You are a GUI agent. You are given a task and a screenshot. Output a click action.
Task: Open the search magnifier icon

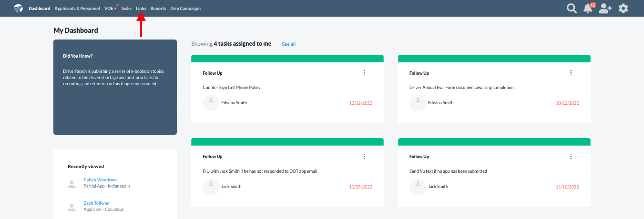tap(572, 9)
